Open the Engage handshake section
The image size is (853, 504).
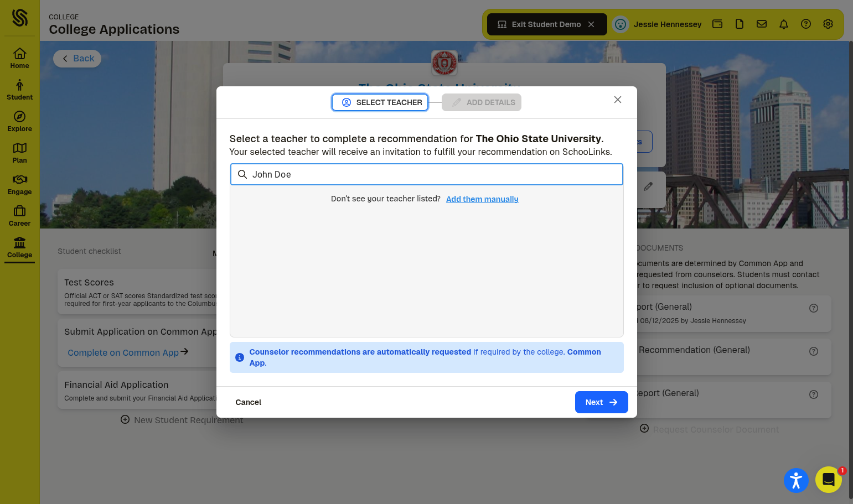pos(19,184)
